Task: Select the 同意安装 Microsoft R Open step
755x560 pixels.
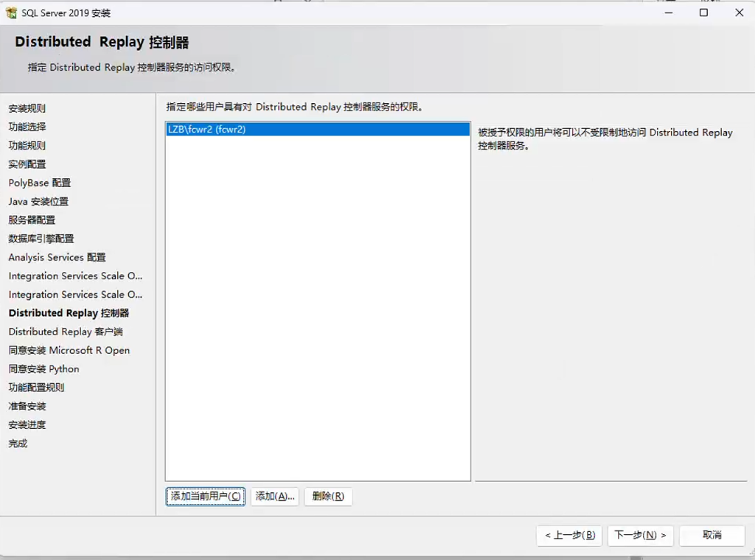Action: (x=69, y=350)
